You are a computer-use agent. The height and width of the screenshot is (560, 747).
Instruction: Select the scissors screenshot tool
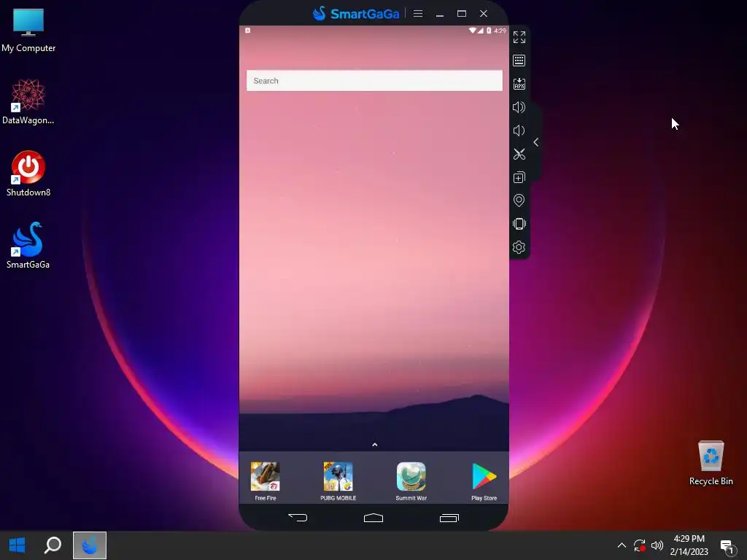[x=519, y=154]
